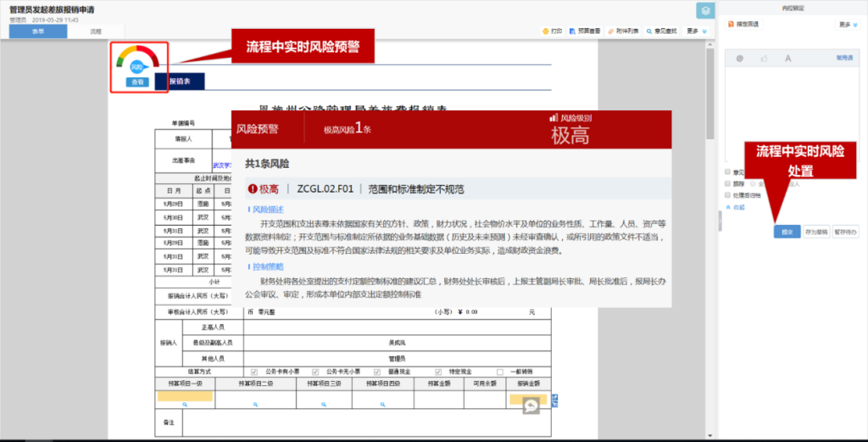Expand 更多 dropdown in main toolbar
Screen dimensions: 868x442
pyautogui.click(x=695, y=31)
